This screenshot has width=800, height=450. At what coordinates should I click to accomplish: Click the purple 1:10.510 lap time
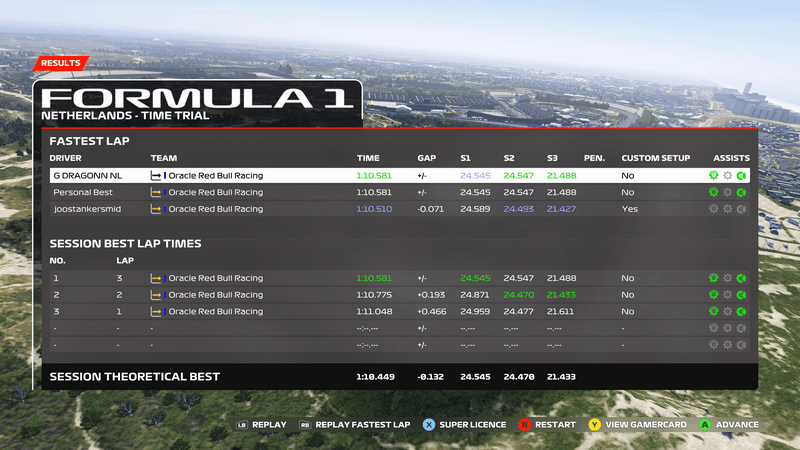tap(374, 209)
